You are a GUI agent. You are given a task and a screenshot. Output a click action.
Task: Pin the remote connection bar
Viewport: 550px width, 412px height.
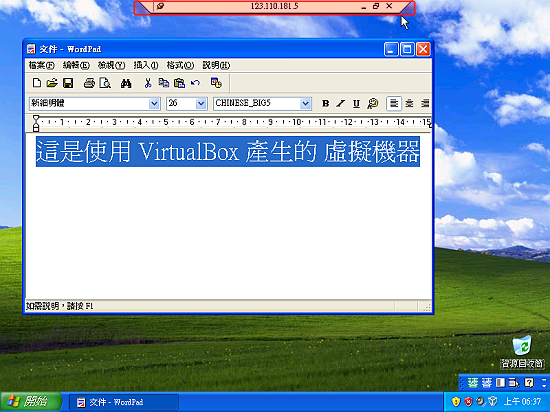click(x=160, y=6)
